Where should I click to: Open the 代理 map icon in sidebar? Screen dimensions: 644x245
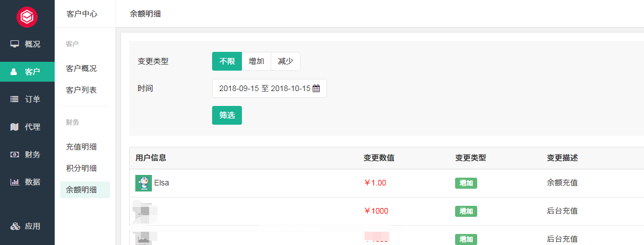coord(14,127)
